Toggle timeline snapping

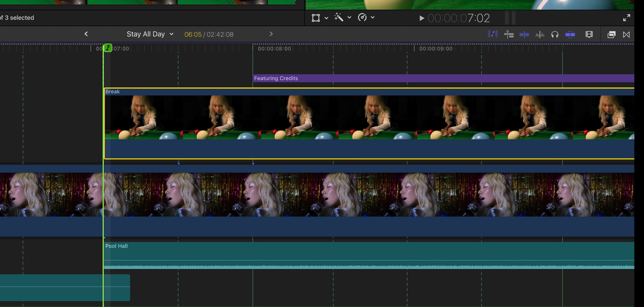pos(570,34)
